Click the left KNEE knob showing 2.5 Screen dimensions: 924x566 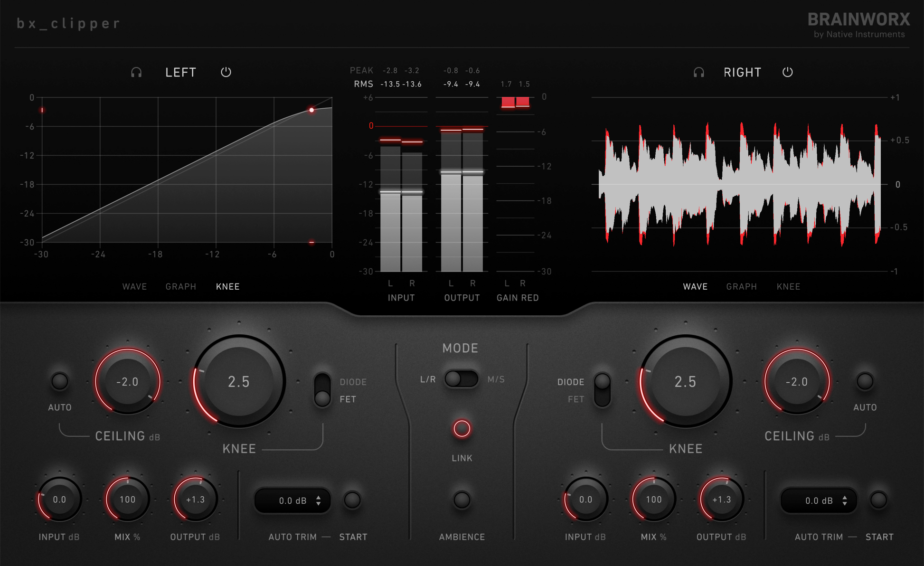point(239,381)
